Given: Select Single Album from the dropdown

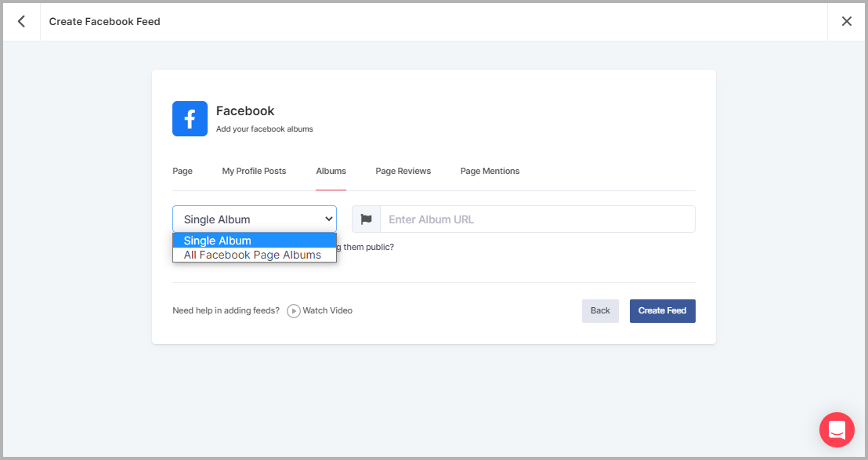Looking at the screenshot, I should 217,240.
